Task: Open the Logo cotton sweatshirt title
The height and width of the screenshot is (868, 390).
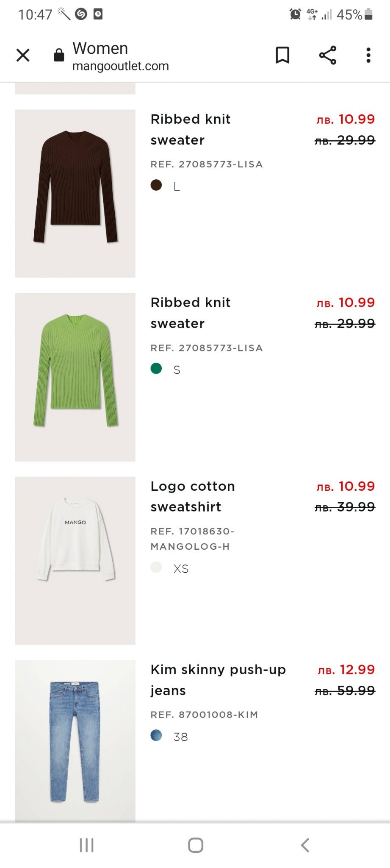Action: click(x=193, y=496)
